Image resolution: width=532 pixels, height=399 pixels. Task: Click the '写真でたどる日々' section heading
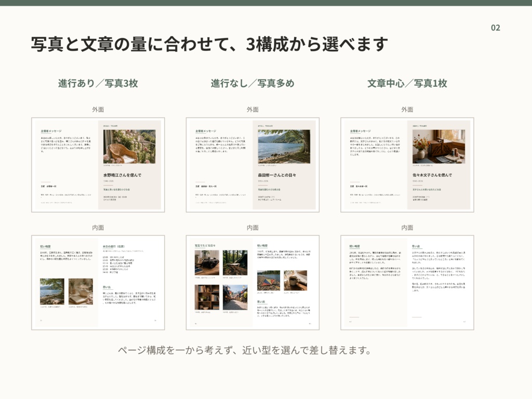pos(205,245)
